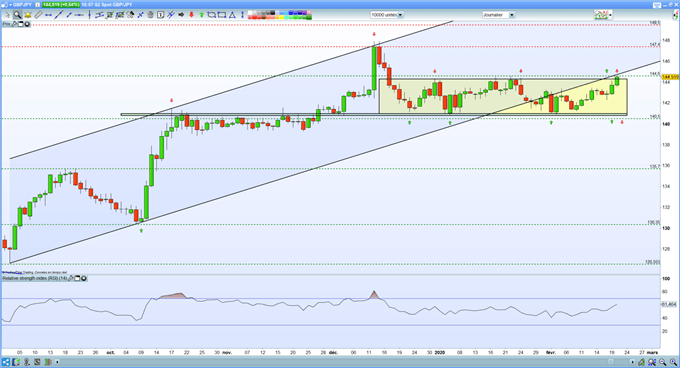Open RSI indicator settings wrench
The height and width of the screenshot is (368, 680).
70,278
